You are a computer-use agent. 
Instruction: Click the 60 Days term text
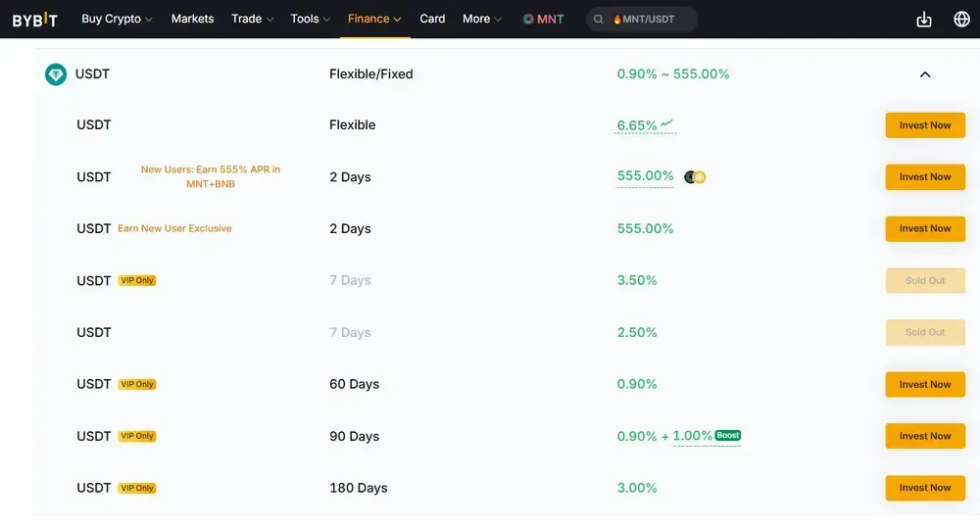(355, 384)
